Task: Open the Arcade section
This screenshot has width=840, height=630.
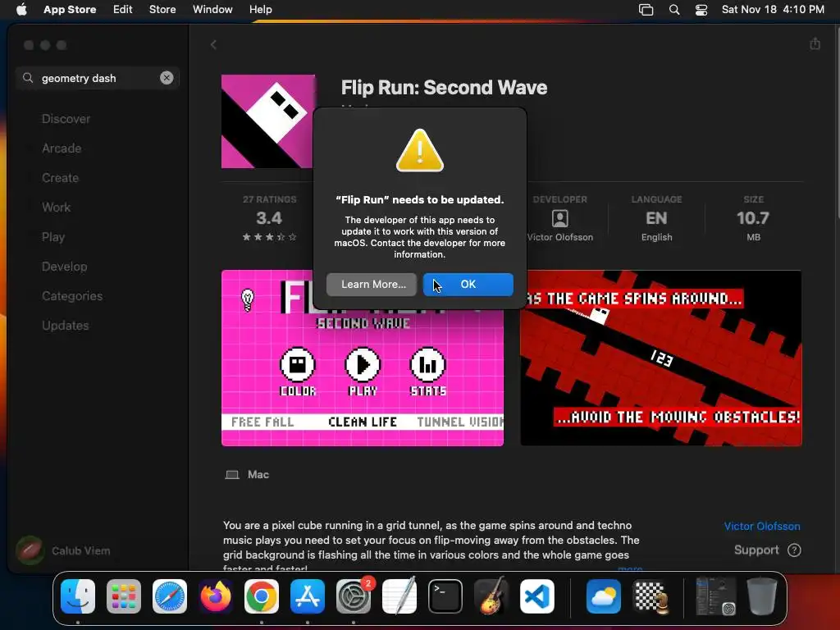Action: tap(62, 148)
